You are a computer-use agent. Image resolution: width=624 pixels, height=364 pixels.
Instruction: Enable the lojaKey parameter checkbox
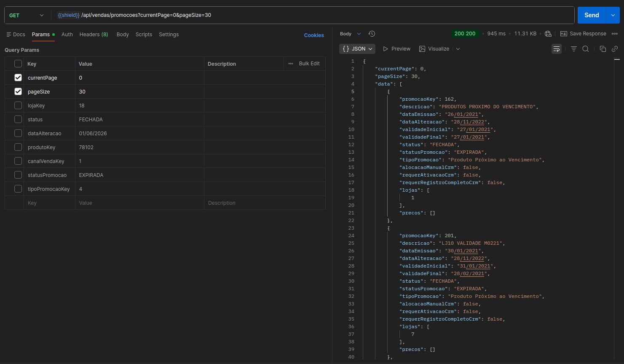click(18, 105)
